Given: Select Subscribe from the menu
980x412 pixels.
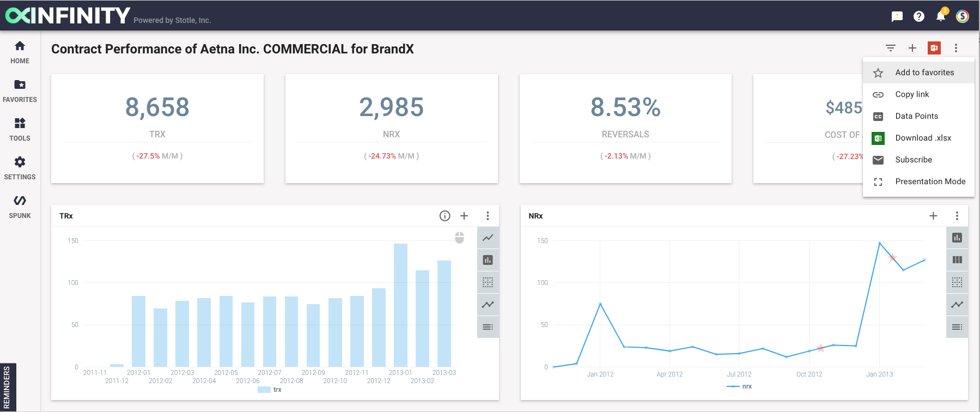Looking at the screenshot, I should [918, 160].
